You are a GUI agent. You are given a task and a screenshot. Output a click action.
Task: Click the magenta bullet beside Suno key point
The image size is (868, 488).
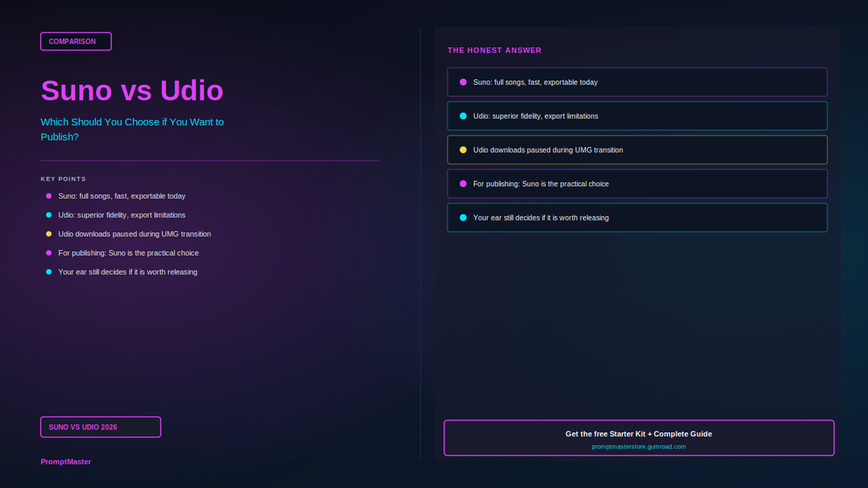coord(49,196)
